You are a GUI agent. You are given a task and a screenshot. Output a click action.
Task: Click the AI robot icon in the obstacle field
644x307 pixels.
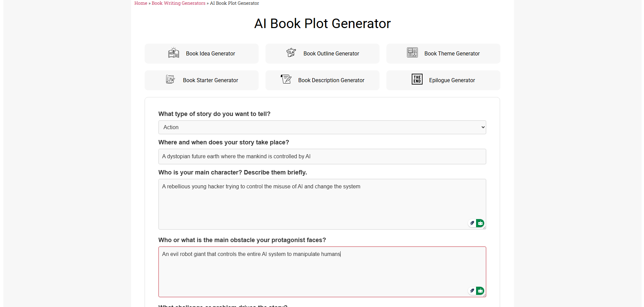[x=480, y=290]
